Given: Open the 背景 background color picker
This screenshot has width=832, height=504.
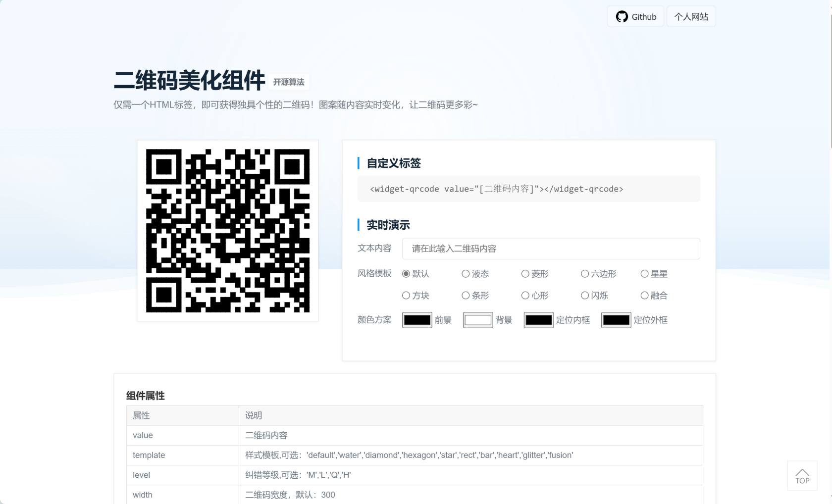Looking at the screenshot, I should pyautogui.click(x=478, y=320).
